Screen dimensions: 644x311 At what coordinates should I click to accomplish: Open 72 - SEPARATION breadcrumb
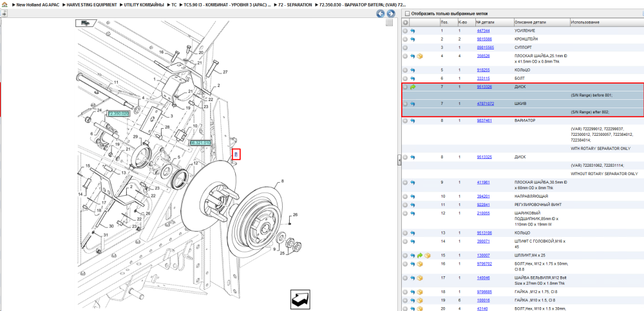coord(294,4)
